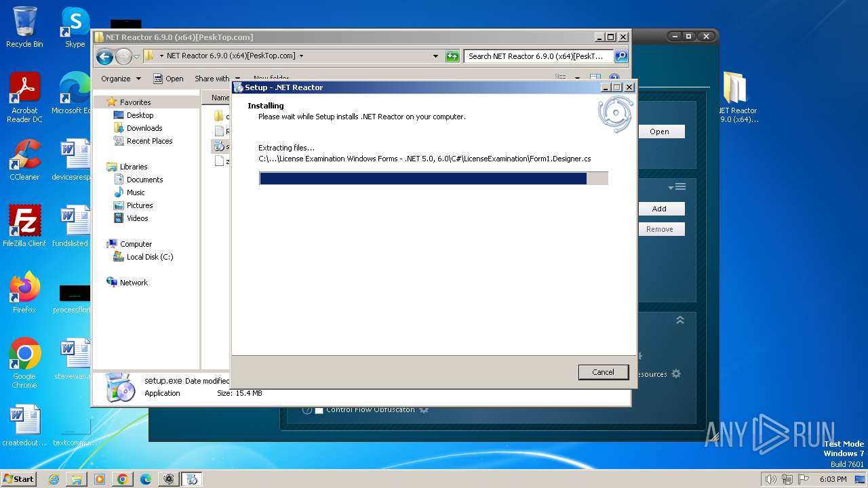Image resolution: width=868 pixels, height=488 pixels.
Task: Open the media player taskbar icon
Action: 100,479
